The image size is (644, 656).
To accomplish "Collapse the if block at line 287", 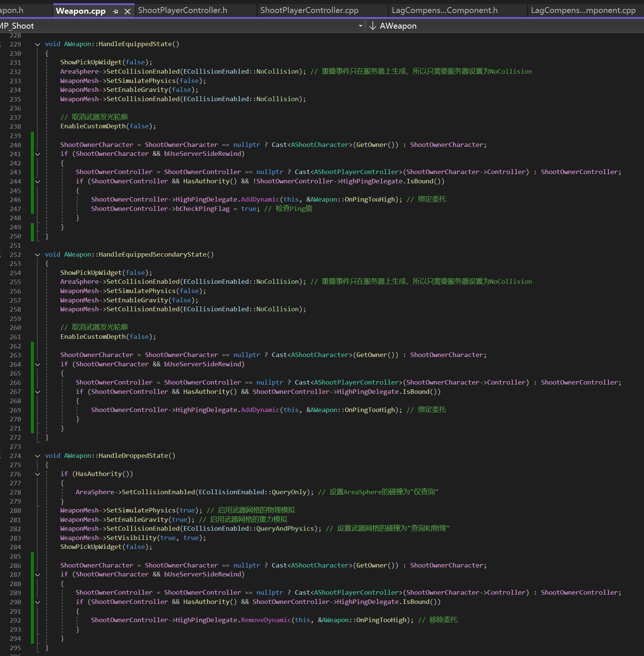I will click(x=38, y=575).
